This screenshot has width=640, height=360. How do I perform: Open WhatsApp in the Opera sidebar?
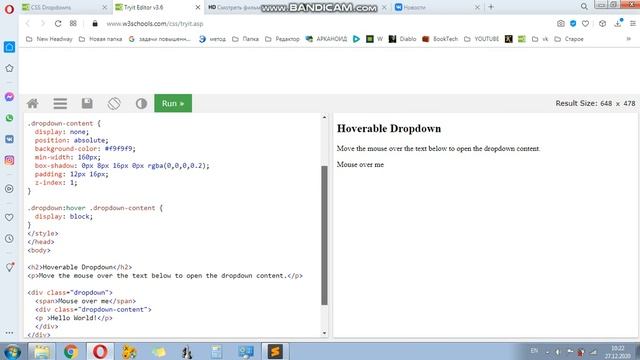pyautogui.click(x=9, y=118)
